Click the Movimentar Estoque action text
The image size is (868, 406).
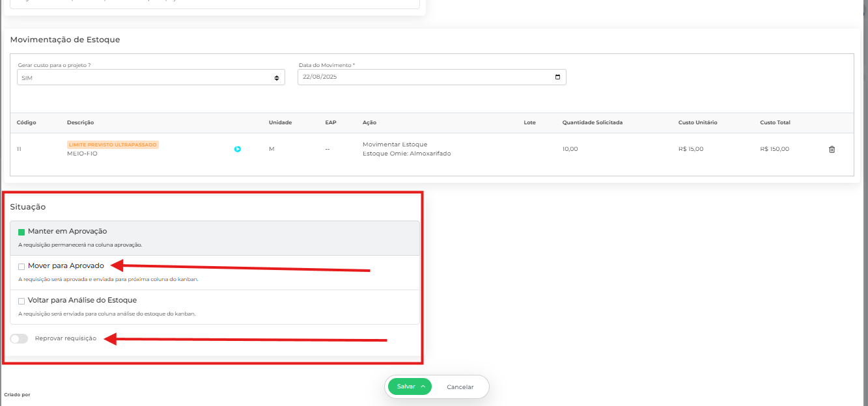click(395, 144)
